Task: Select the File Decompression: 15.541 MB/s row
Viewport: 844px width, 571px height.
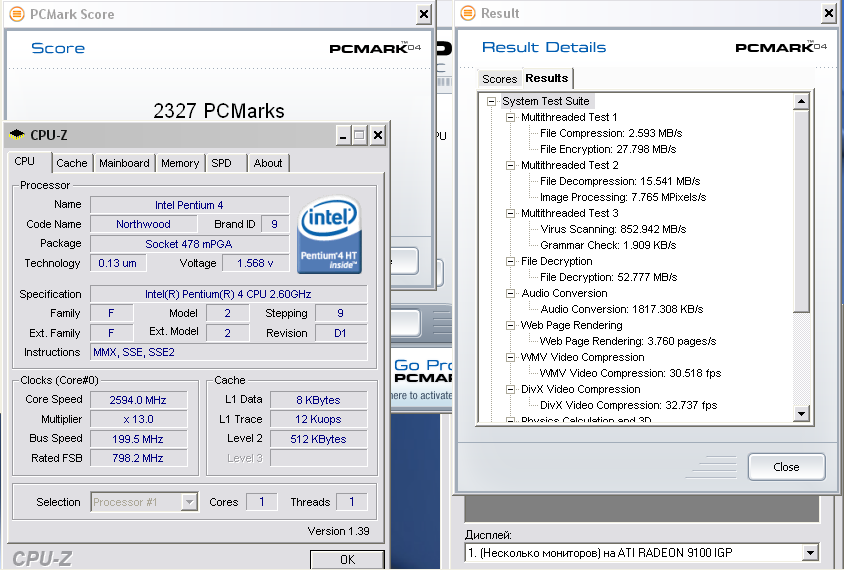Action: click(x=620, y=181)
